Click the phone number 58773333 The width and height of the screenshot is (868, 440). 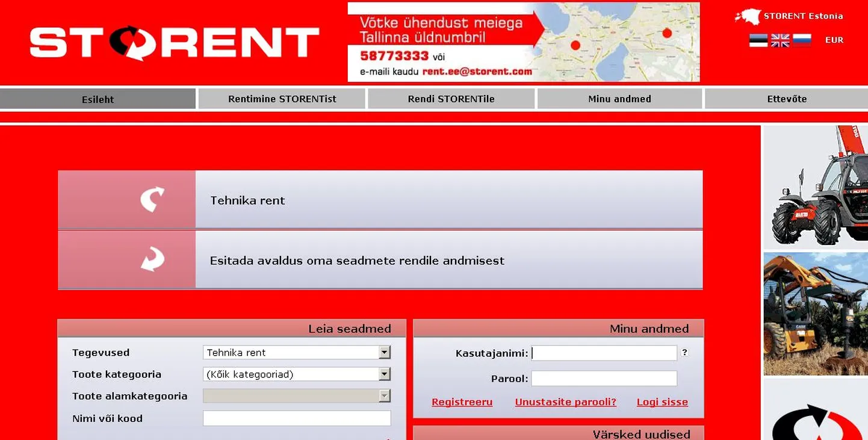click(394, 56)
